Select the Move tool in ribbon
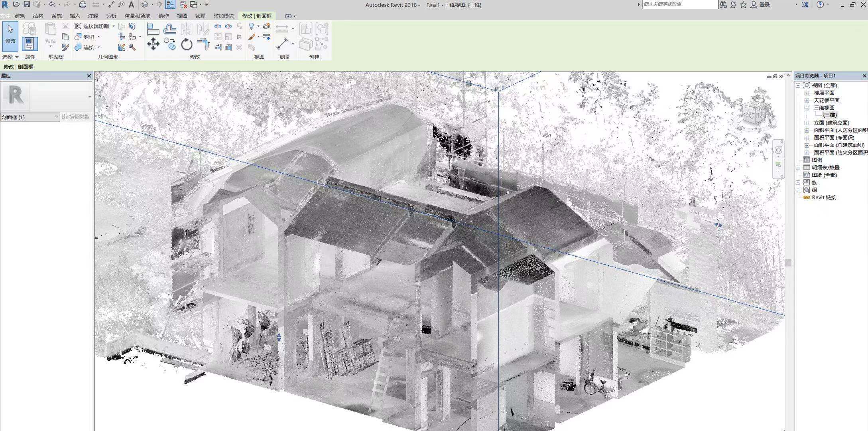The height and width of the screenshot is (431, 868). click(x=153, y=44)
